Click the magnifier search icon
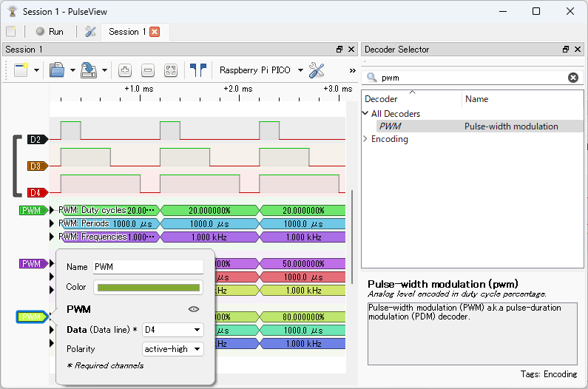The width and height of the screenshot is (588, 389). (x=371, y=78)
